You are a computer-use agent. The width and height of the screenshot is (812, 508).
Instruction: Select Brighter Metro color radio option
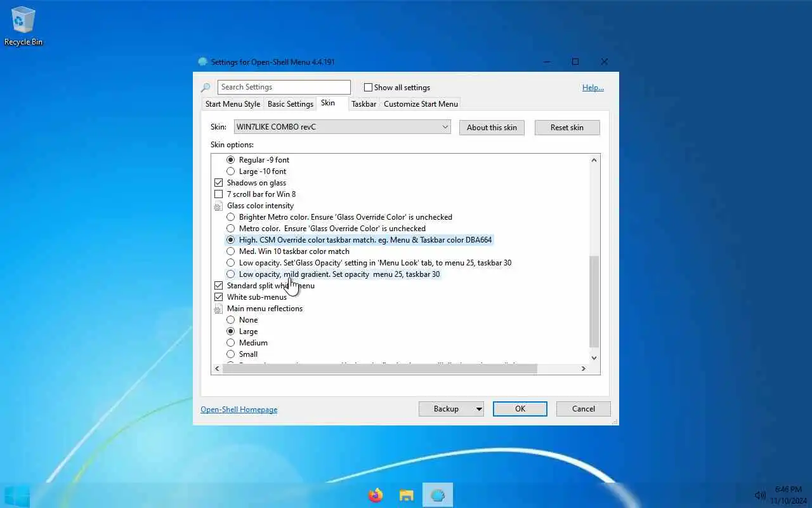(231, 217)
